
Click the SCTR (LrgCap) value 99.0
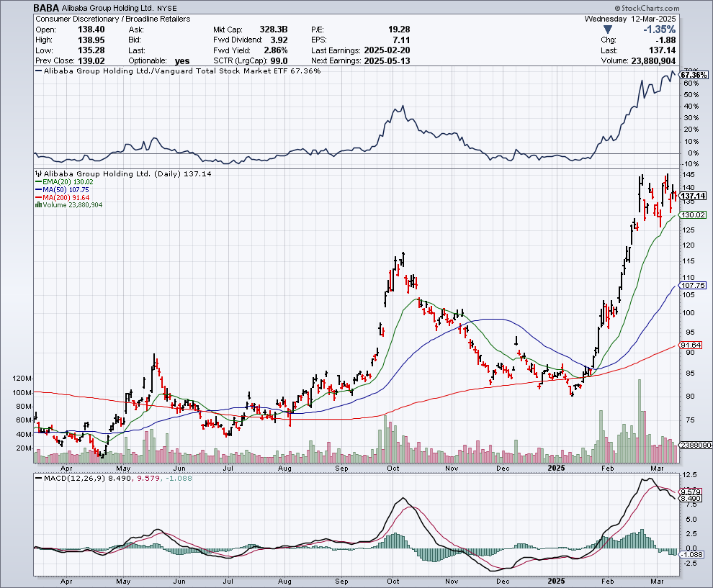pyautogui.click(x=279, y=61)
